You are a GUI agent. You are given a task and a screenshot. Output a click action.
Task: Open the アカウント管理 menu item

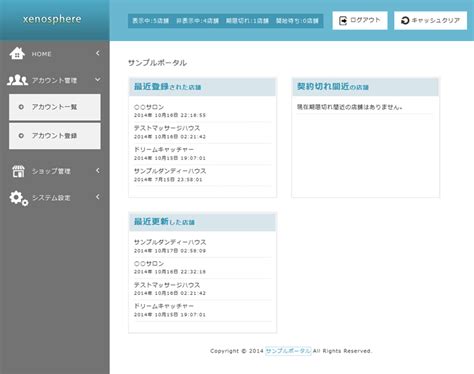55,80
